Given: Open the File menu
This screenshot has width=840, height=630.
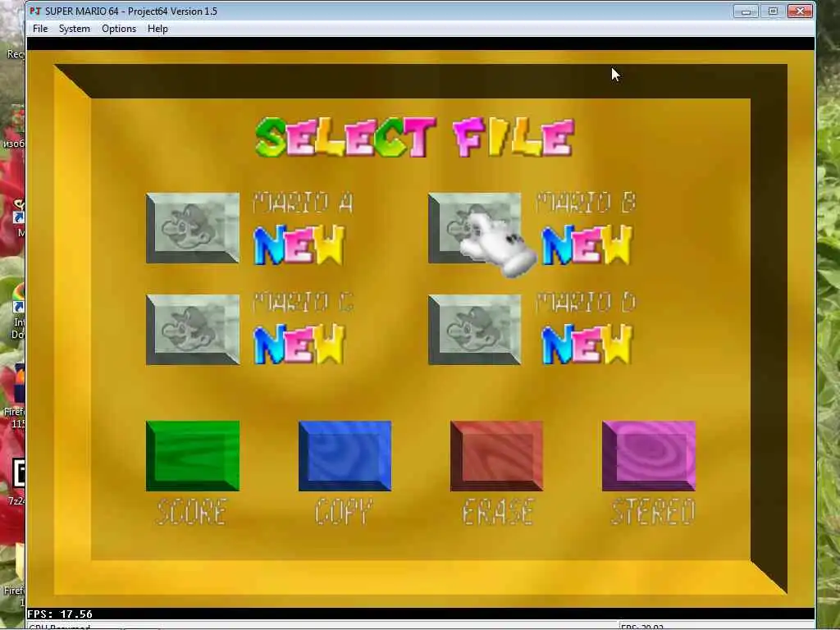Looking at the screenshot, I should (x=40, y=29).
